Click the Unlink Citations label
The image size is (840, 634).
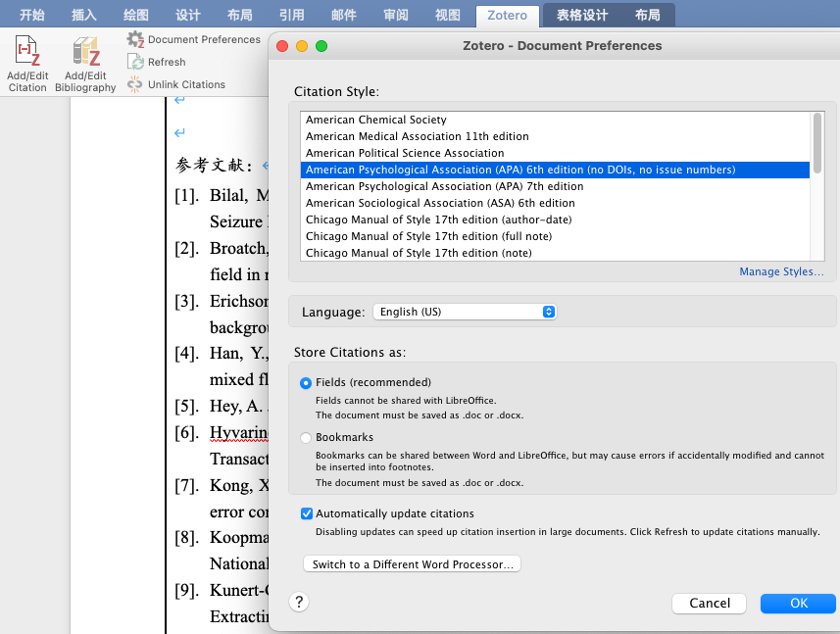pyautogui.click(x=186, y=84)
